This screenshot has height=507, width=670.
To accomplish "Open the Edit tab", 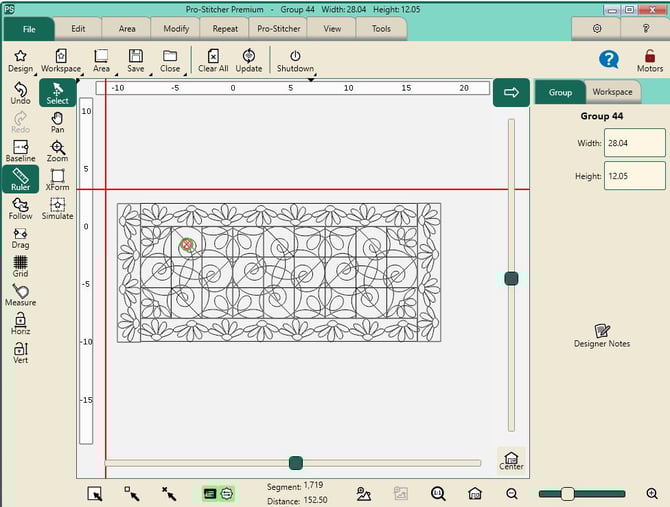I will tap(78, 29).
